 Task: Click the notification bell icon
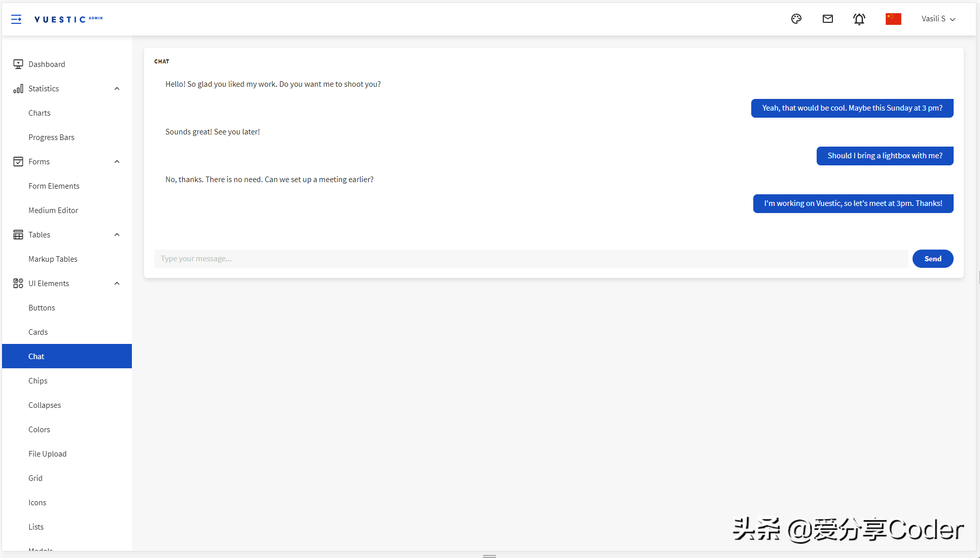[860, 18]
